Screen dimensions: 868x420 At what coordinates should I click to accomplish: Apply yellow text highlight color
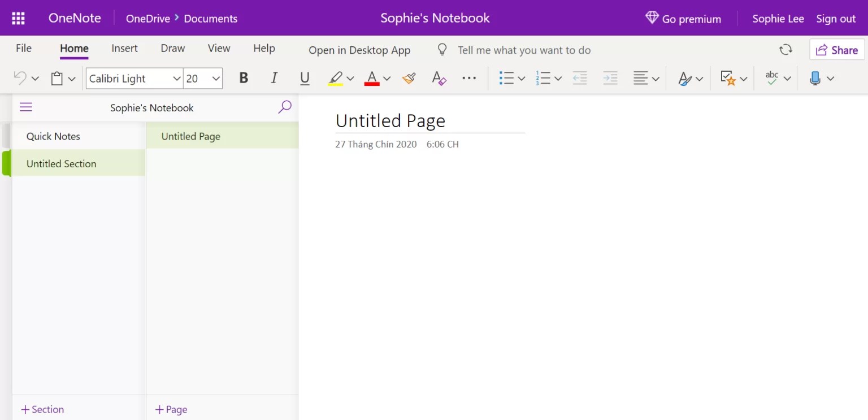[336, 79]
